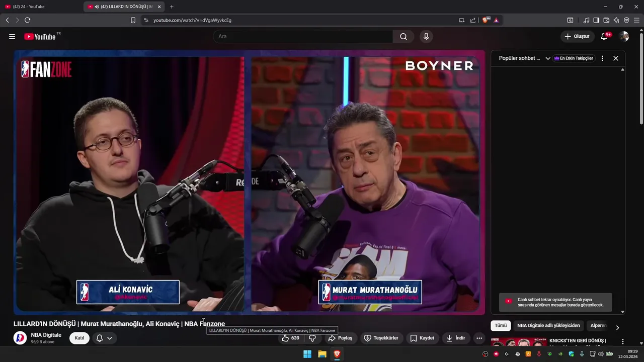Open the Brave VPN shield icon

tap(626, 20)
